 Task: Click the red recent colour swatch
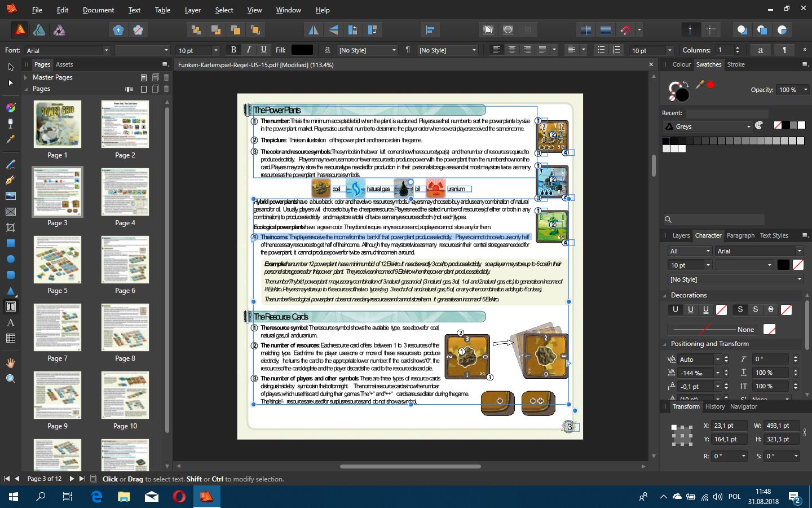[710, 85]
